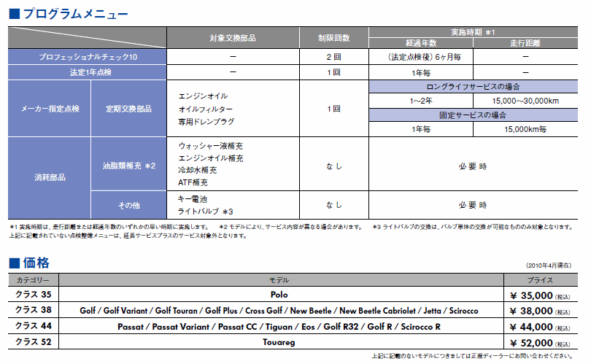Viewport: 591px width, 364px height.
Task: Click 必要時 in その他 row
Action: tap(473, 206)
